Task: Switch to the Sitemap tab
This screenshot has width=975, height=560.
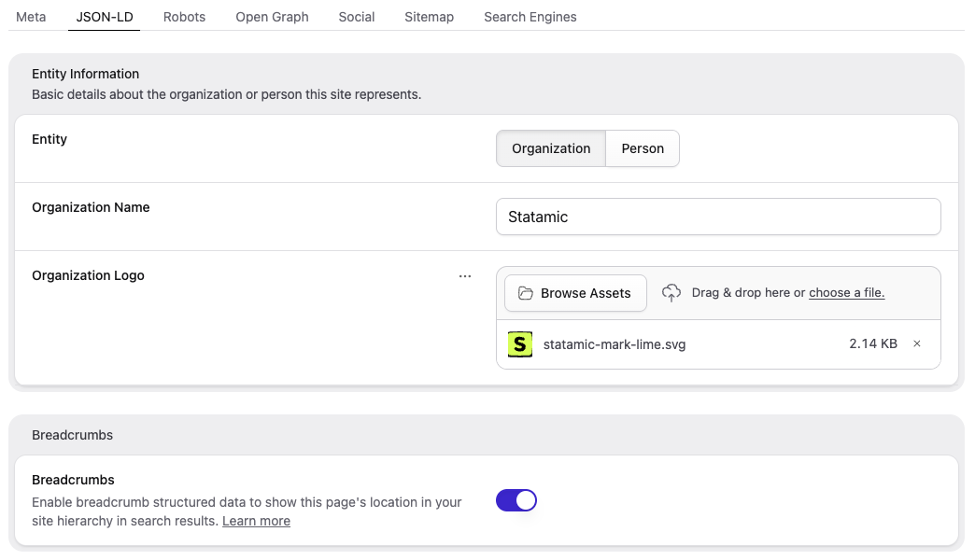Action: [429, 17]
